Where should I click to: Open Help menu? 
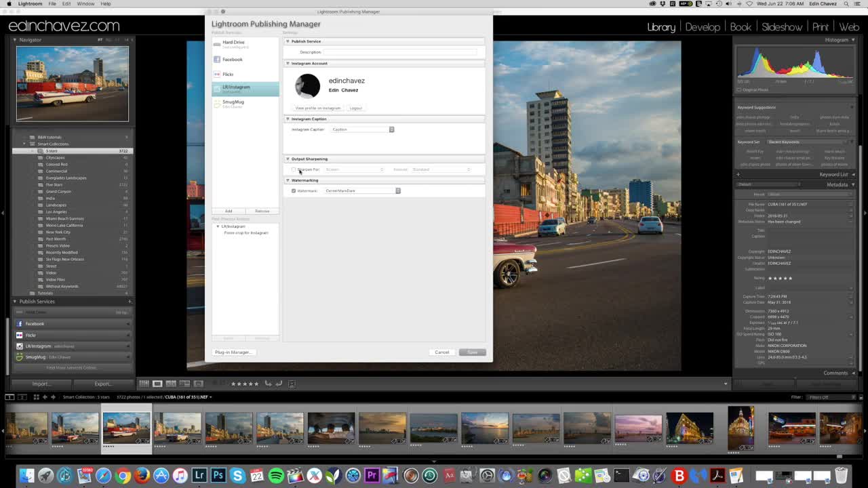point(106,4)
